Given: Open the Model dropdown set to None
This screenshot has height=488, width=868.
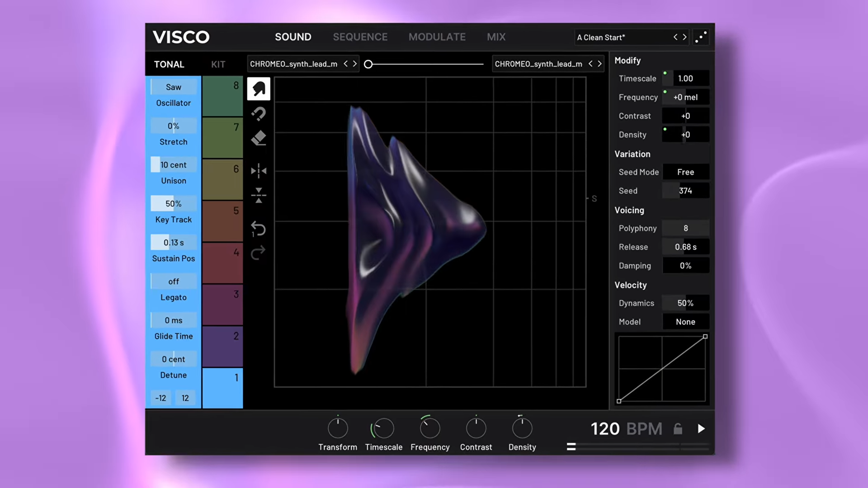Looking at the screenshot, I should [685, 321].
